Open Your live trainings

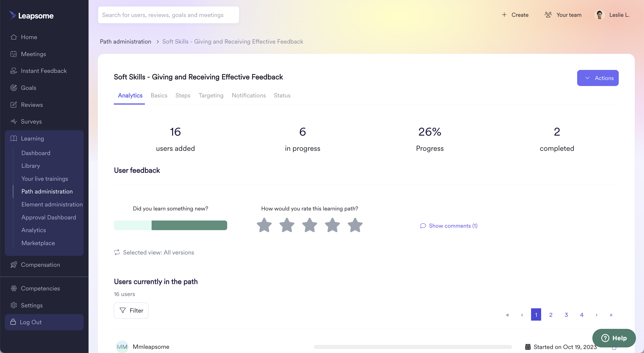[x=45, y=179]
